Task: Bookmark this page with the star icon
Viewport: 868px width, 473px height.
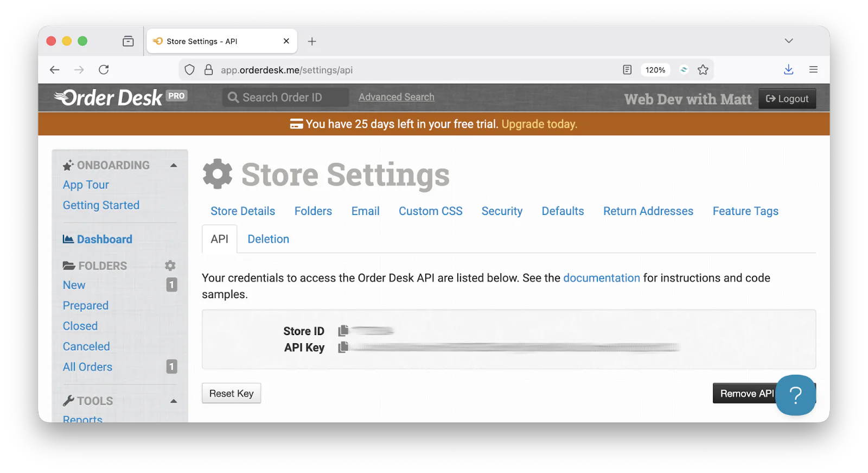Action: [703, 70]
